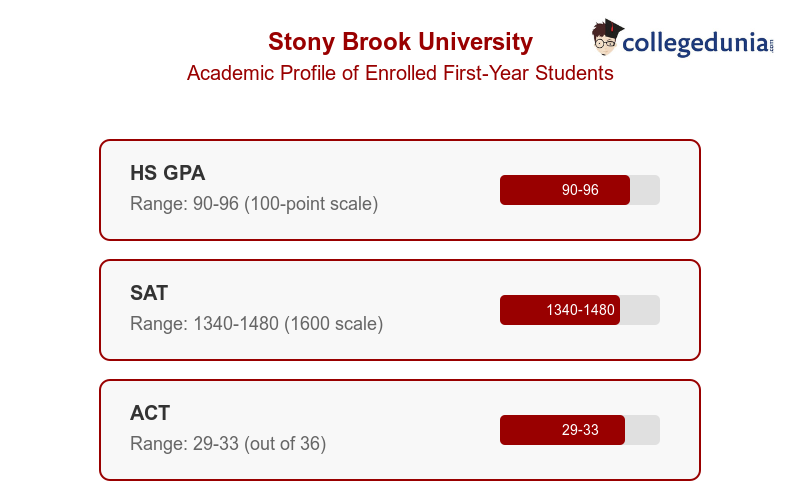Screen dimensions: 800x500
Task: Open the collegedunia logo text link
Action: click(x=694, y=43)
